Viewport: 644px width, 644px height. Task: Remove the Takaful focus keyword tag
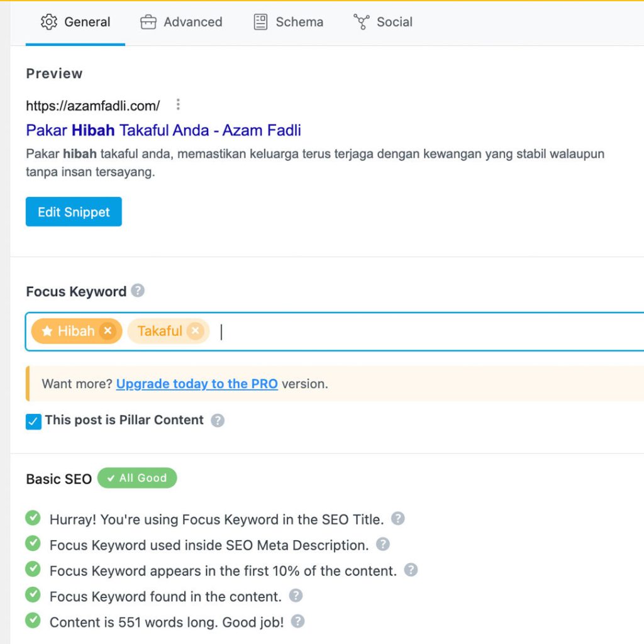pos(196,331)
